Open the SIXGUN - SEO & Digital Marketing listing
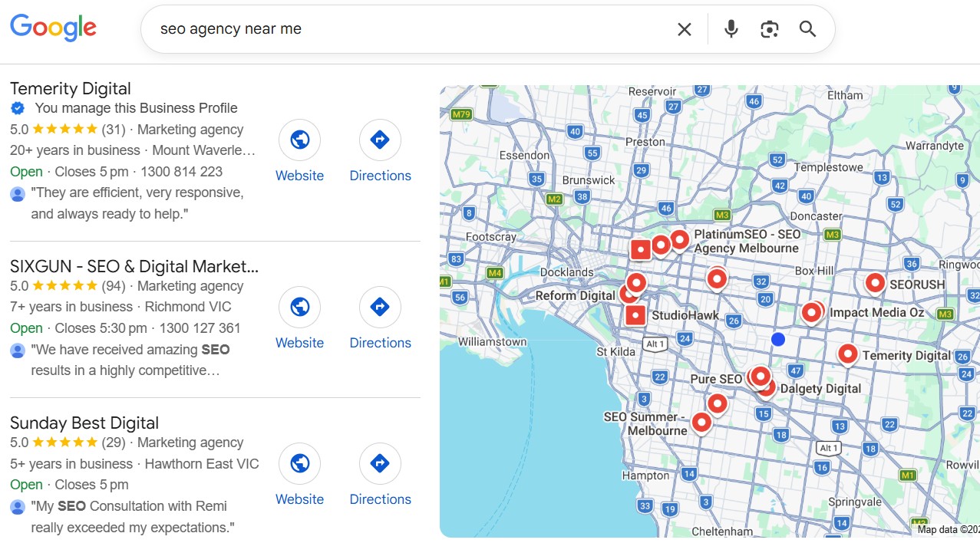Viewport: 980px width, 543px height. point(134,266)
